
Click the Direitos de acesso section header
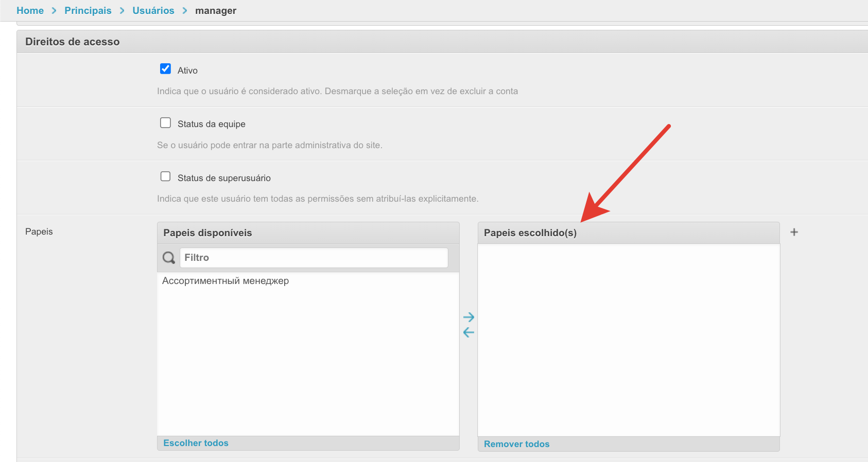pyautogui.click(x=72, y=42)
